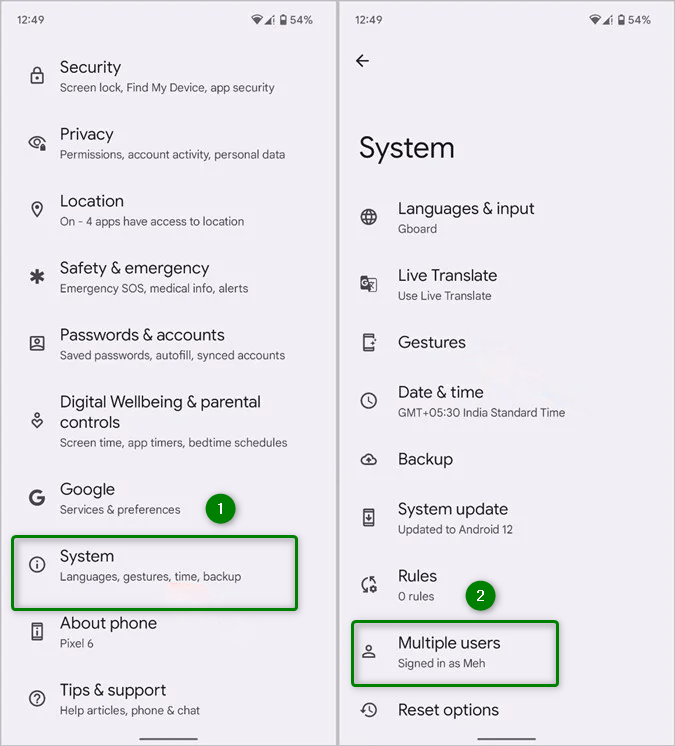Image resolution: width=675 pixels, height=746 pixels.
Task: Tap 'Pixel 6' subtitle text
Action: [x=77, y=643]
